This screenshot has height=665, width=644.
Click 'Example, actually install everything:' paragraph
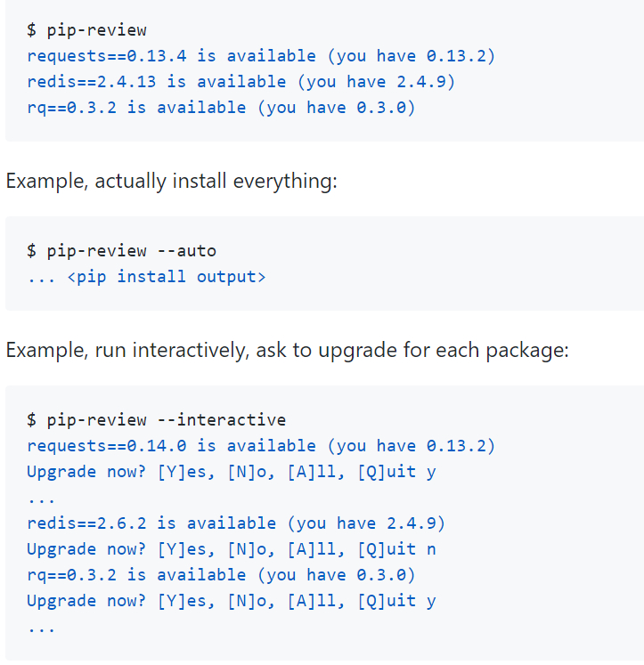tap(171, 181)
